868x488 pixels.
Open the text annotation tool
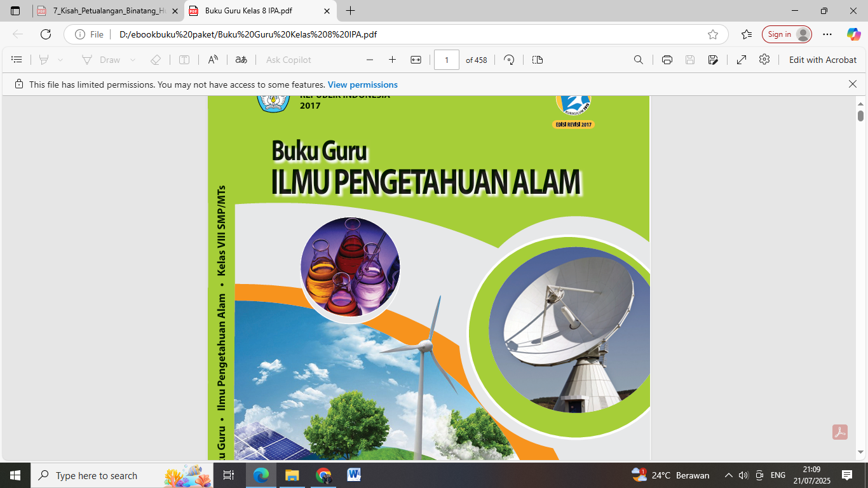pos(184,59)
